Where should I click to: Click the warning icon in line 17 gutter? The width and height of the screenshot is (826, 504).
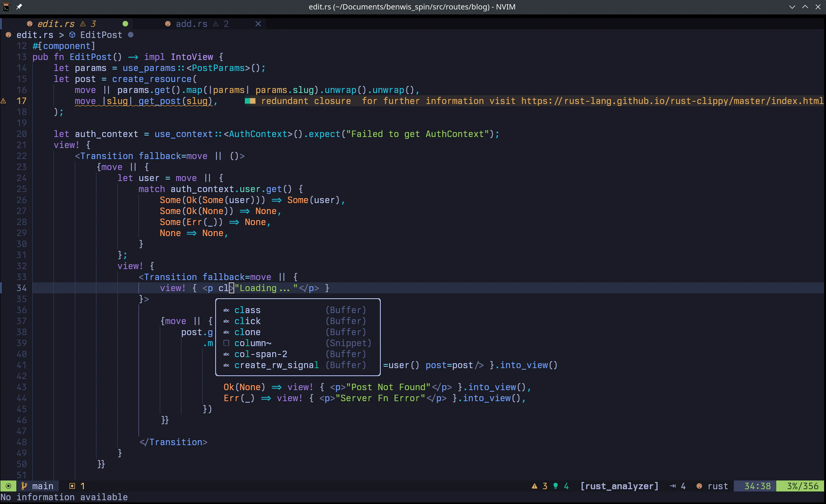[x=3, y=101]
